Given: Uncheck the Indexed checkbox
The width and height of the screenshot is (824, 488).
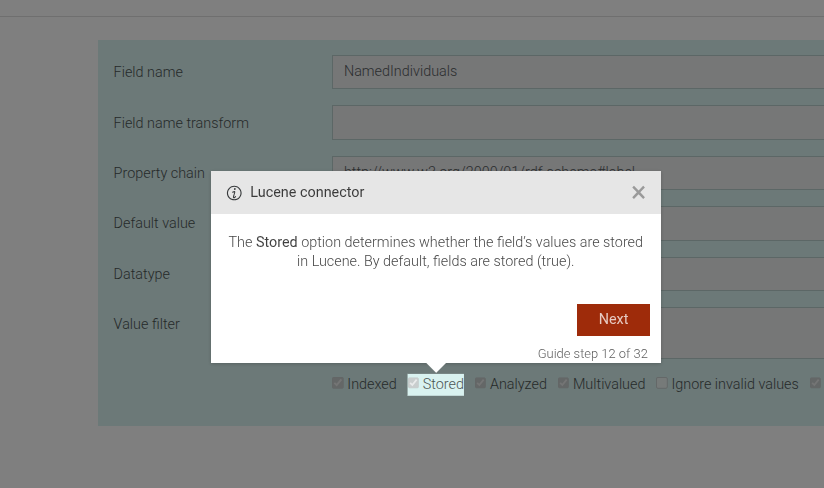Looking at the screenshot, I should point(338,384).
